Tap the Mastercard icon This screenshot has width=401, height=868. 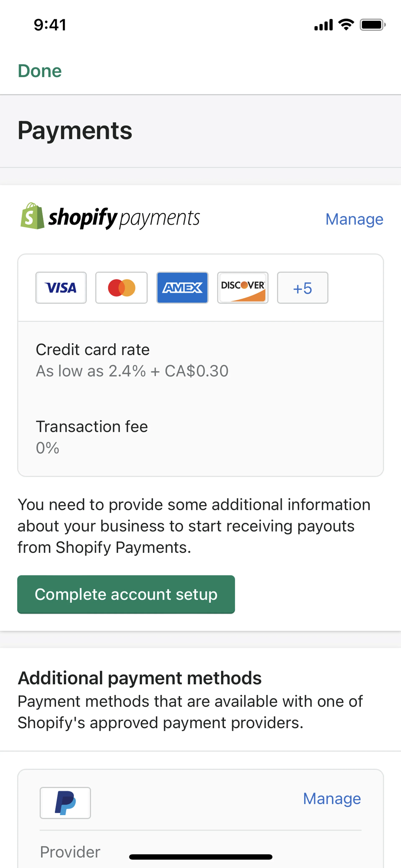point(121,288)
